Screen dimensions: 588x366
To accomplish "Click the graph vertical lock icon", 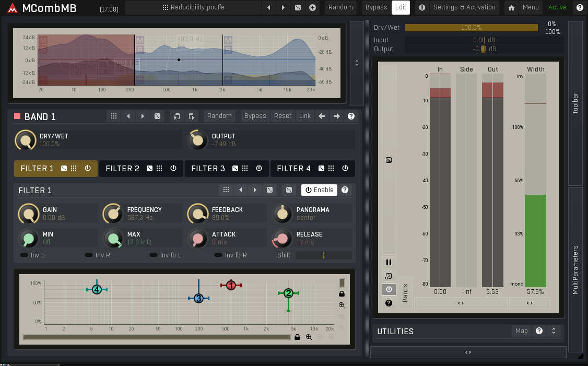I will coord(342,293).
